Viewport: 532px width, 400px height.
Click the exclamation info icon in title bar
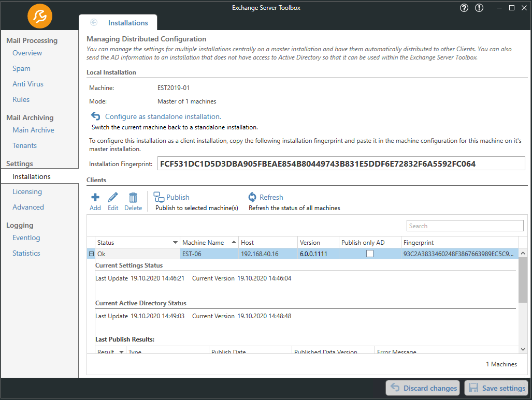[x=479, y=8]
